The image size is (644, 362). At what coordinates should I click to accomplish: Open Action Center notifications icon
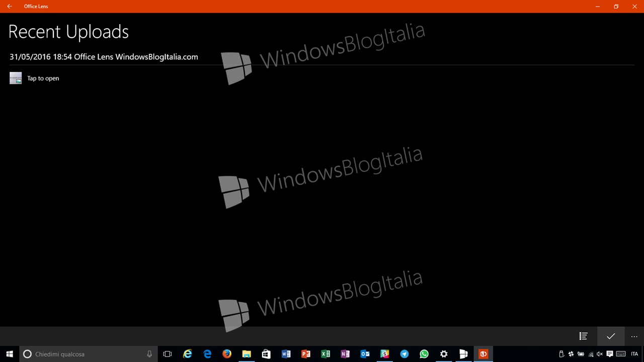pos(610,354)
